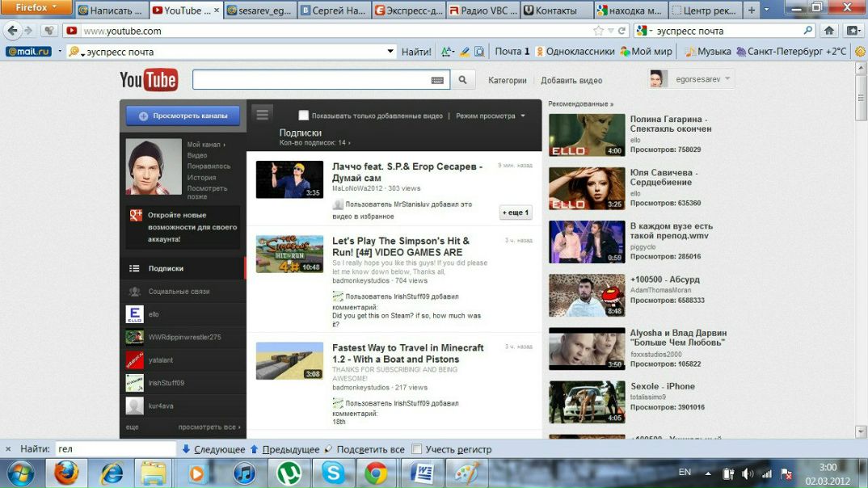
Task: Click the 'Просмотреть каналы' button
Action: 183,116
